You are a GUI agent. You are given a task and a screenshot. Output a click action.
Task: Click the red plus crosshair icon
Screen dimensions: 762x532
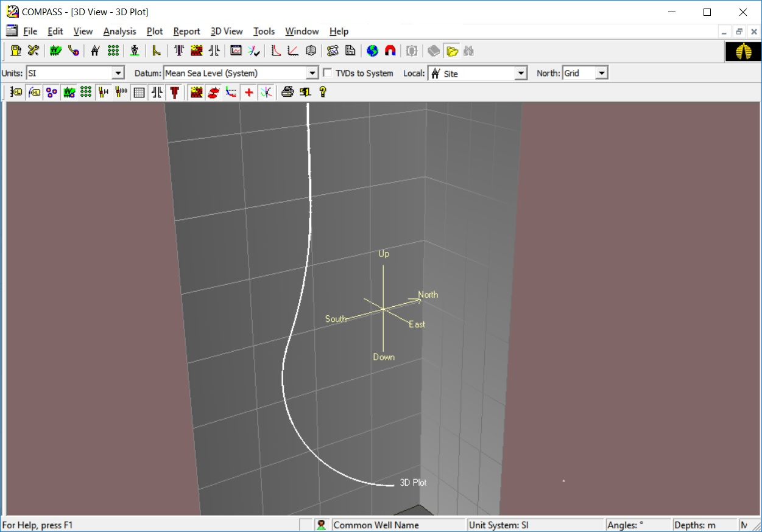(249, 92)
